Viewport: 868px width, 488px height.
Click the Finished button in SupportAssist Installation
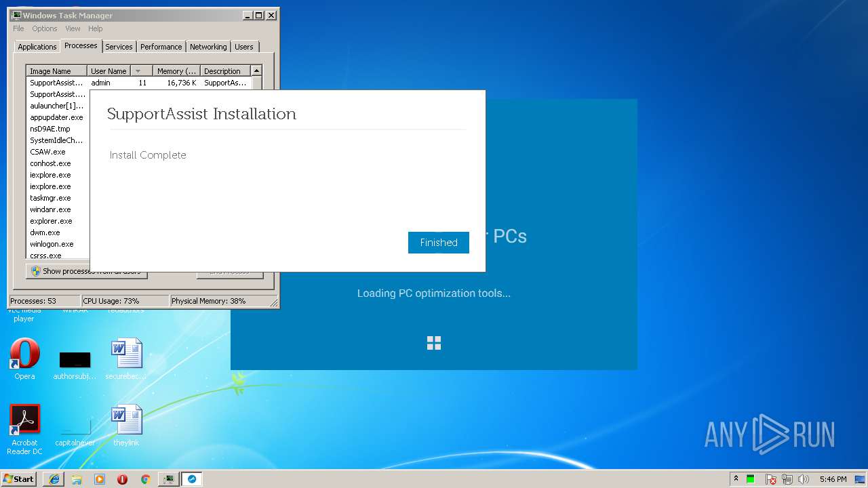439,243
